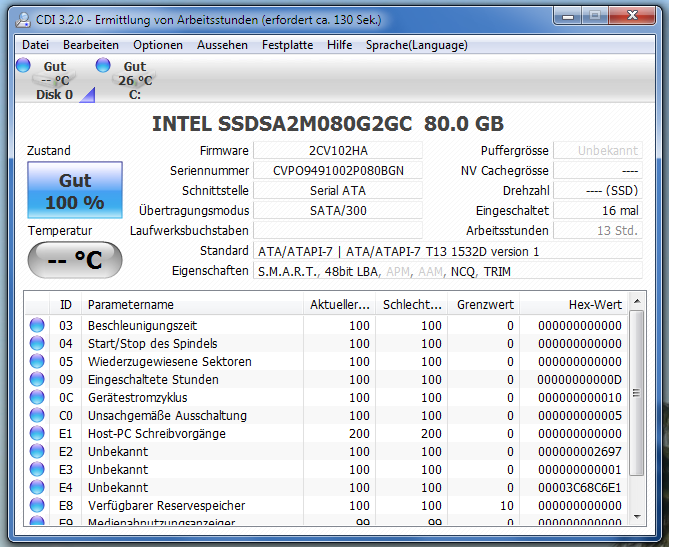Click the Gut 100 % health status button
Image resolution: width=673 pixels, height=556 pixels.
75,190
